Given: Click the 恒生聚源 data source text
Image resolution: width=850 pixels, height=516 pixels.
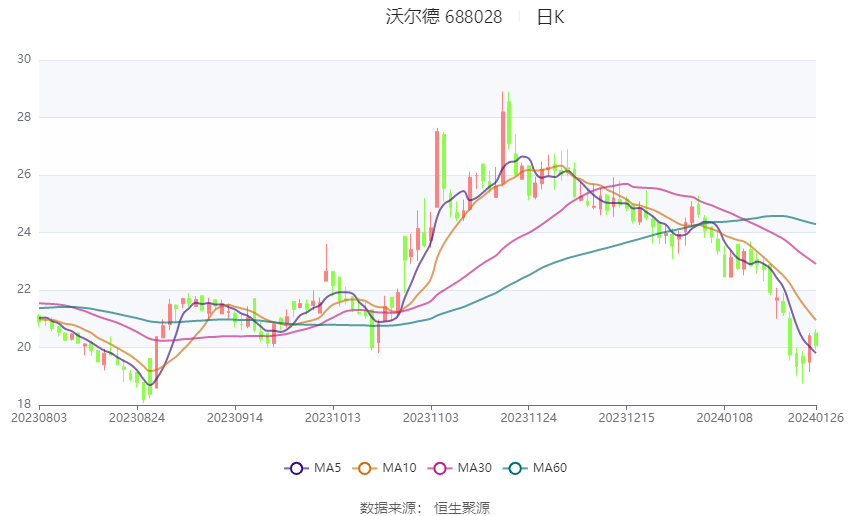Looking at the screenshot, I should [x=462, y=508].
